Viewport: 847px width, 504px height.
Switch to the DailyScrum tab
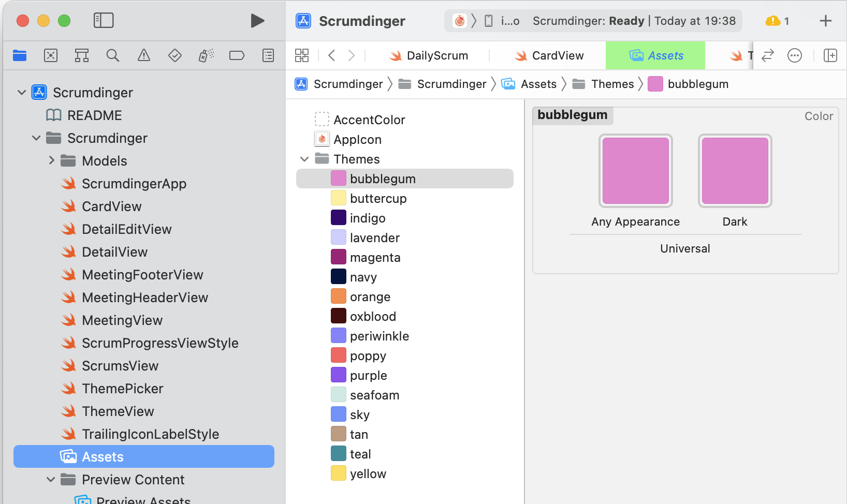point(429,55)
